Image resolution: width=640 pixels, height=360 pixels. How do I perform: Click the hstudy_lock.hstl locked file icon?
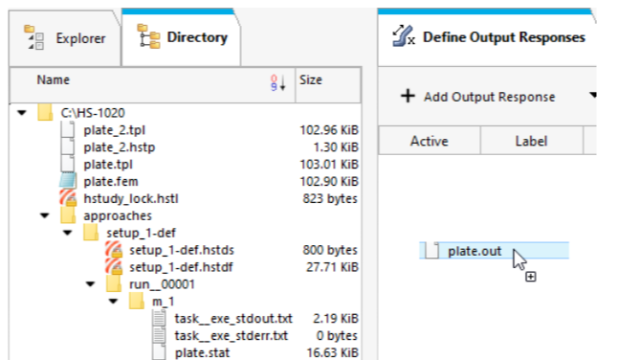coord(68,198)
